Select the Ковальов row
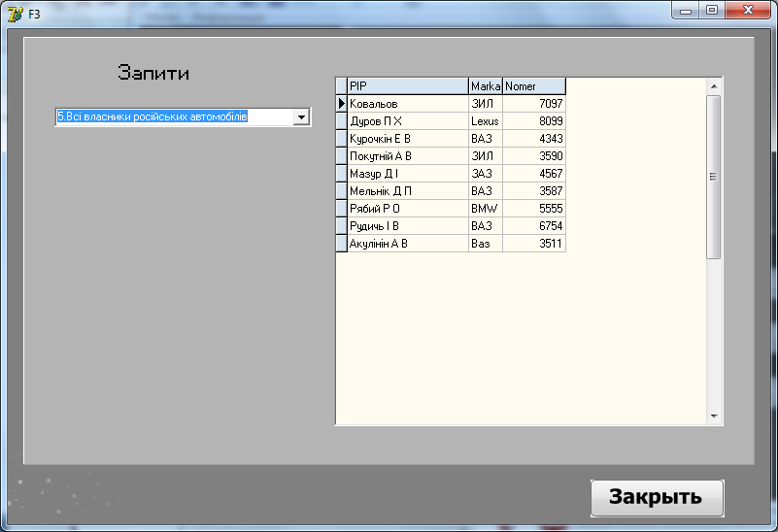778x532 pixels. [x=407, y=104]
